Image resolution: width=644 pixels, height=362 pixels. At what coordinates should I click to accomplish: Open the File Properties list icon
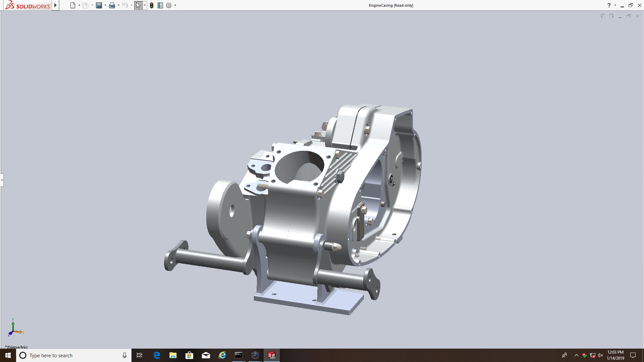160,5
